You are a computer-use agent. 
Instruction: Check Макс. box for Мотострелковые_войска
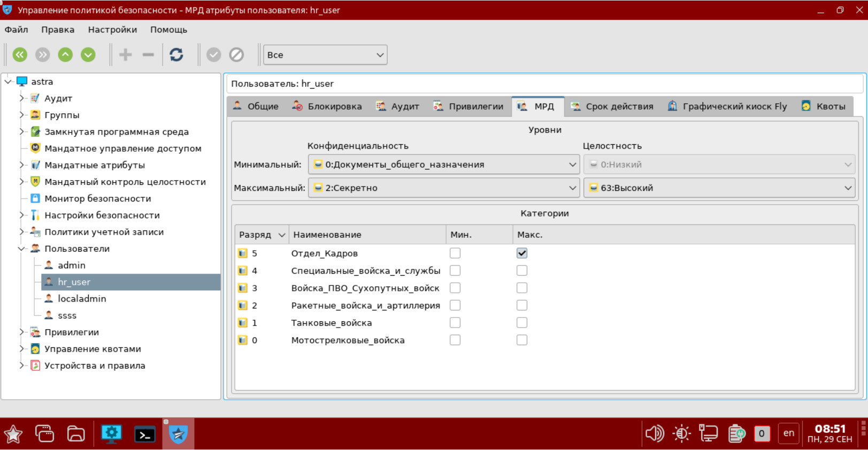522,340
